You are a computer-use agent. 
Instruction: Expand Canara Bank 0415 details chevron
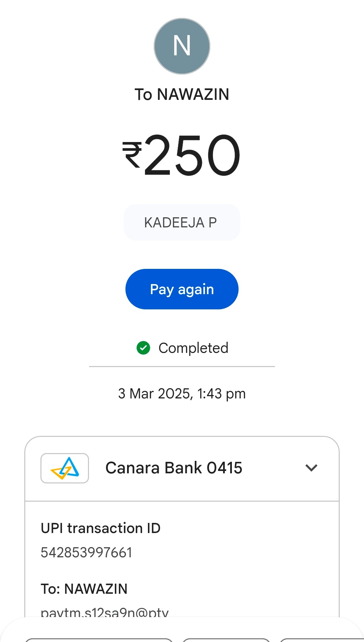tap(311, 468)
